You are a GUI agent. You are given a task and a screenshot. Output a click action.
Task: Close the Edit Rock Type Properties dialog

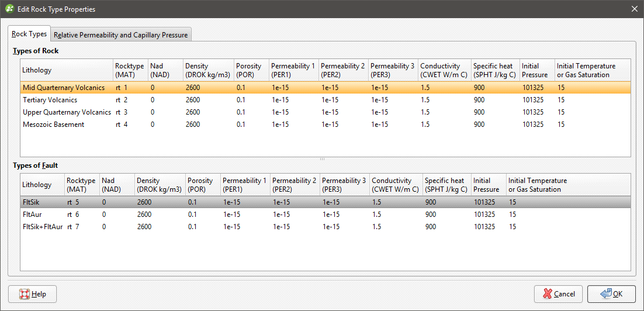coord(634,9)
